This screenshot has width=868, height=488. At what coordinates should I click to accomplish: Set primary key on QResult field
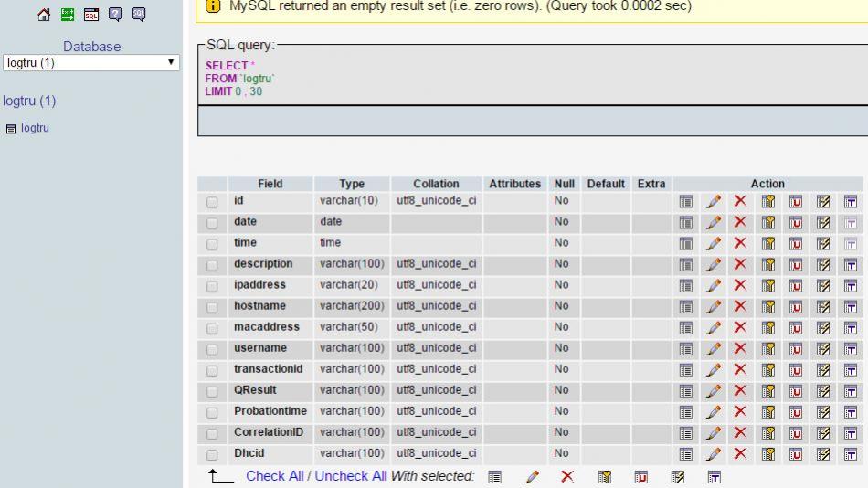coord(768,391)
